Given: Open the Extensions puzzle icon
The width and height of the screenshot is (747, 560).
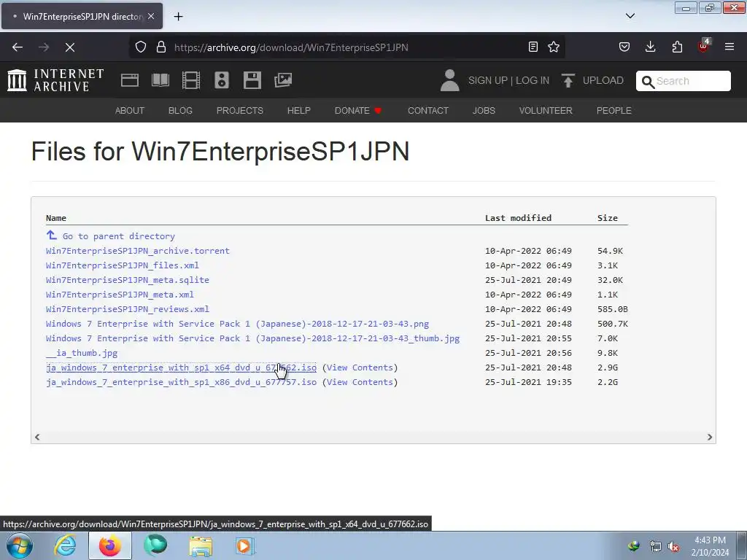Looking at the screenshot, I should click(677, 47).
